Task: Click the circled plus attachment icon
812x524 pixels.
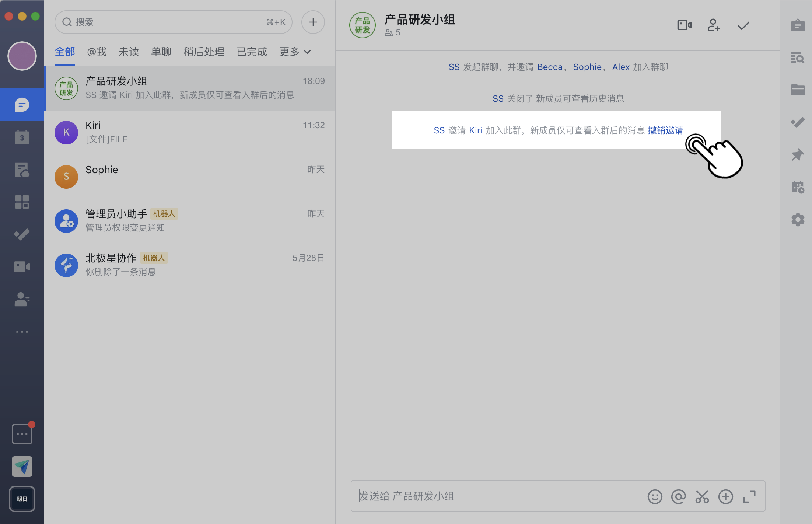Action: [725, 496]
